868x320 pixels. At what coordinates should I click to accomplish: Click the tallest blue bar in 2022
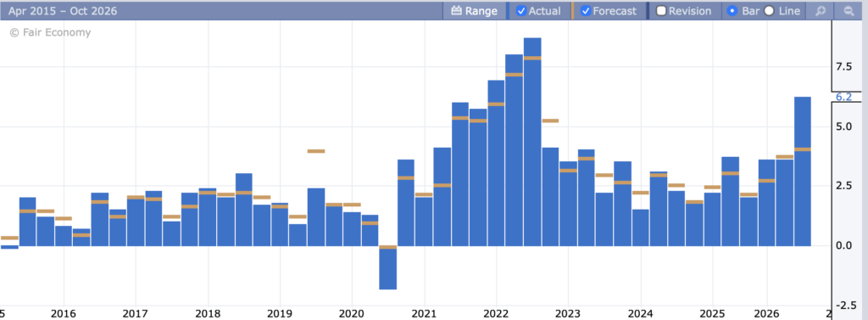[x=532, y=142]
